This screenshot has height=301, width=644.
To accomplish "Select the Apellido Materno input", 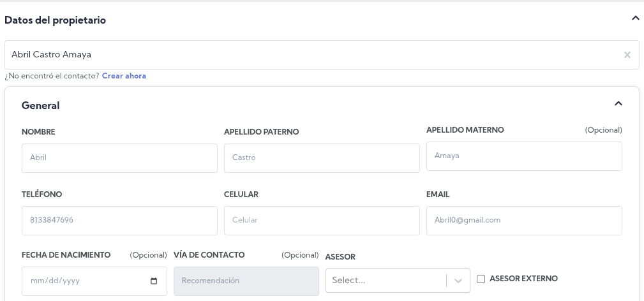I will (524, 156).
